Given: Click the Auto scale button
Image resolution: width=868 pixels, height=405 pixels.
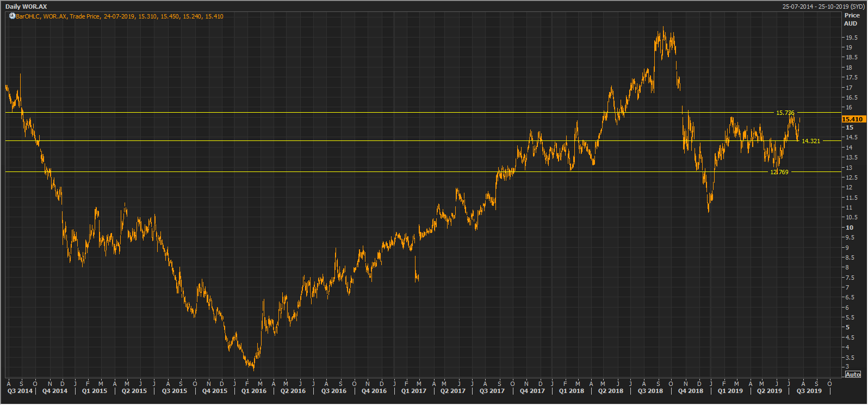Looking at the screenshot, I should coord(853,375).
